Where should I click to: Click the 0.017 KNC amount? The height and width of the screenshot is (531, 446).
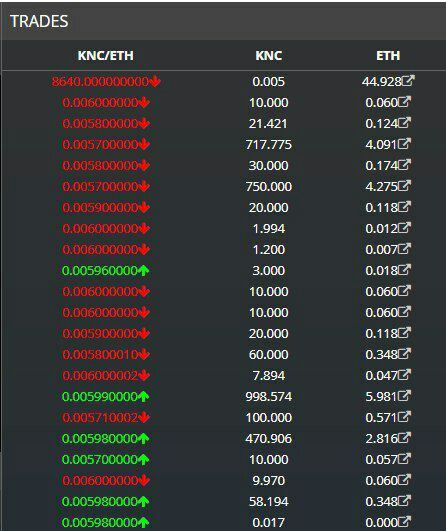269,523
